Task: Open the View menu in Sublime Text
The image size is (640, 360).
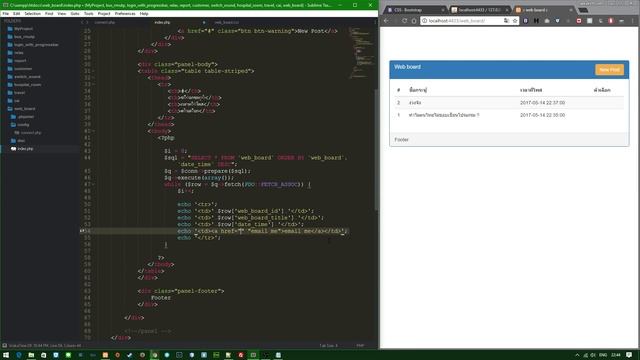Action: click(62, 13)
